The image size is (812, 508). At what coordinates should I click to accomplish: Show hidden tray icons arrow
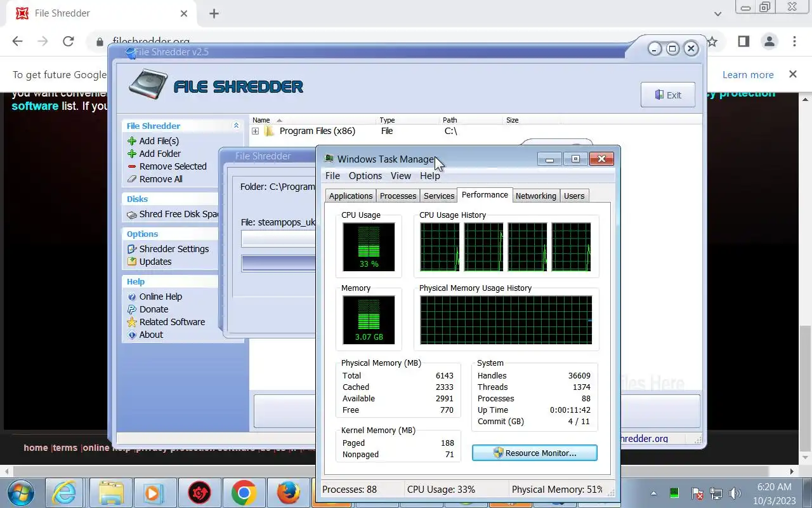654,493
